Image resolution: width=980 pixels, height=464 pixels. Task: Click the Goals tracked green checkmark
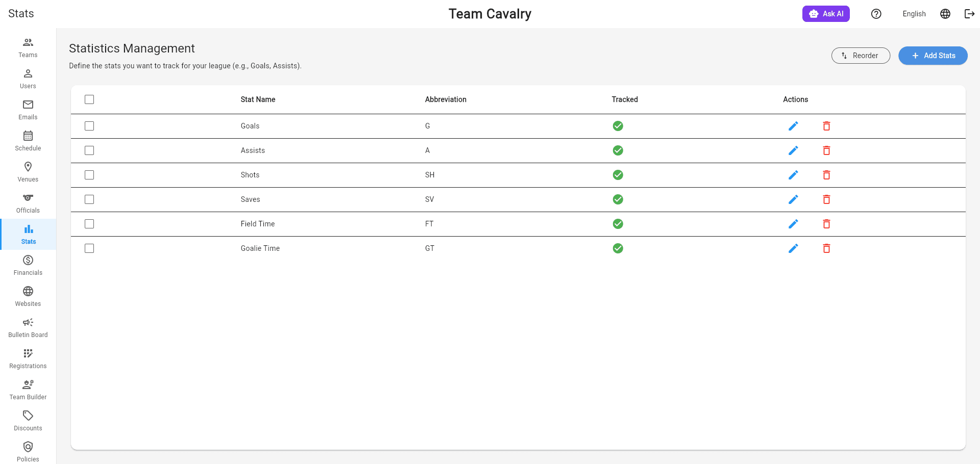pyautogui.click(x=618, y=126)
